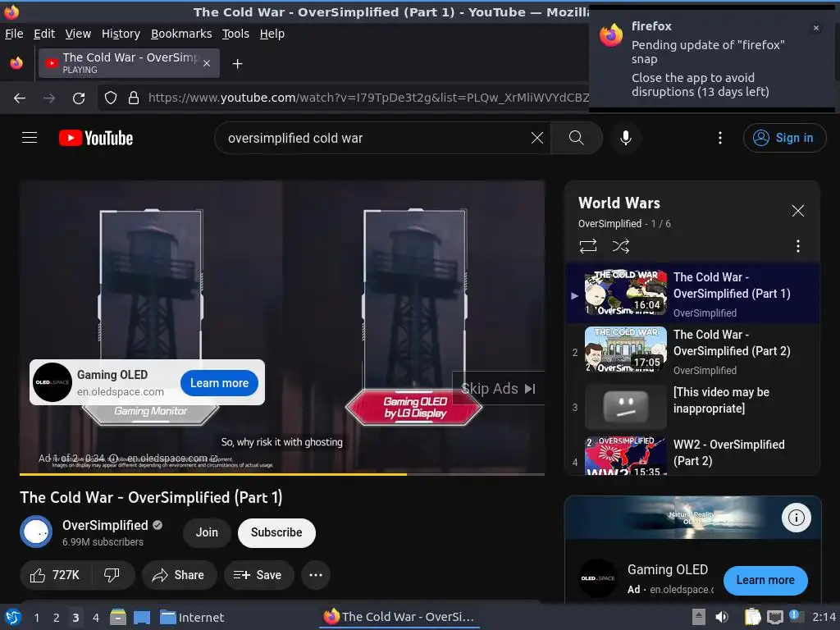Switch to workspace 4
The height and width of the screenshot is (630, 840).
pos(96,618)
